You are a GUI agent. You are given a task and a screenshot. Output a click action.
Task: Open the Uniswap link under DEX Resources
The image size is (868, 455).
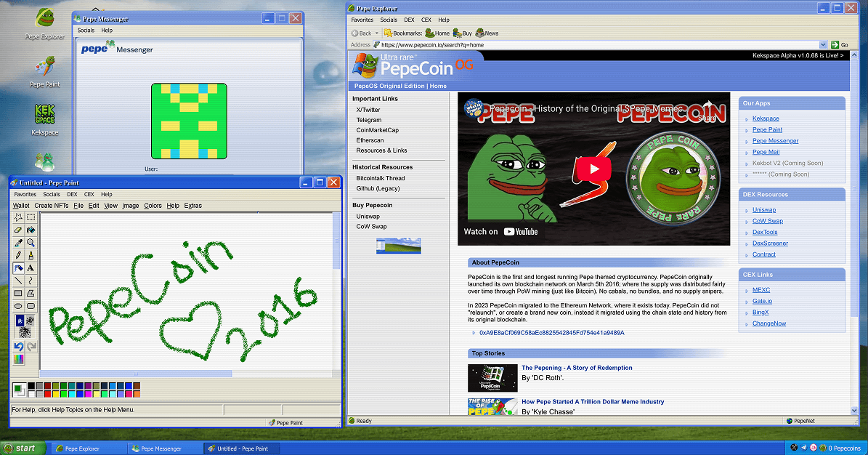point(764,210)
